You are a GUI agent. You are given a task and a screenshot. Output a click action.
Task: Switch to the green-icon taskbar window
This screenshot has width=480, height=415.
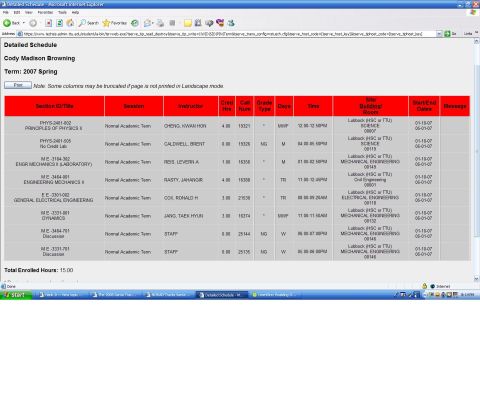(x=275, y=295)
